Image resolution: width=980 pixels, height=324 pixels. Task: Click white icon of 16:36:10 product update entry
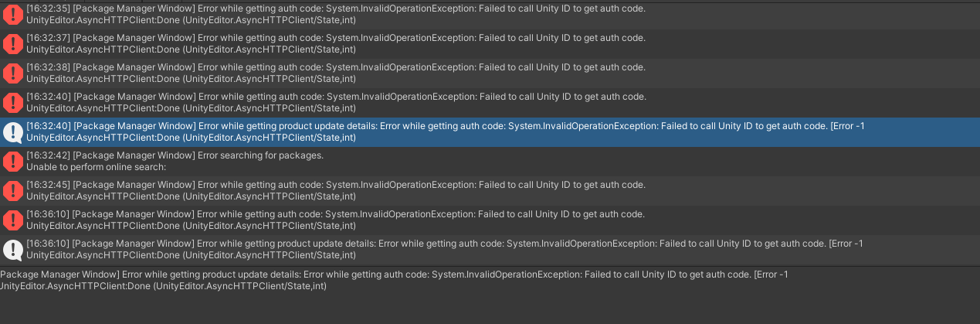tap(12, 250)
